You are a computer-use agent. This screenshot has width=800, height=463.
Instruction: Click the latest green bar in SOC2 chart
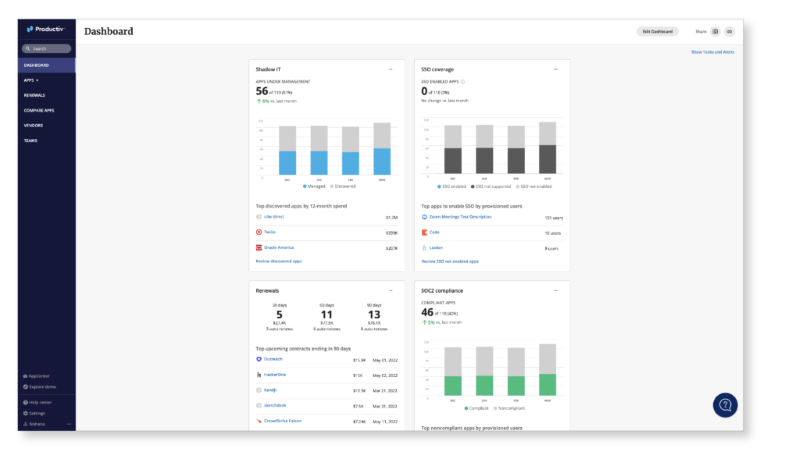547,385
